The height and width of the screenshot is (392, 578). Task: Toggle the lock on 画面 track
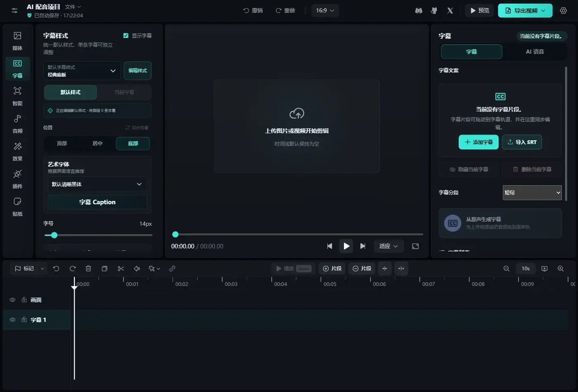24,300
